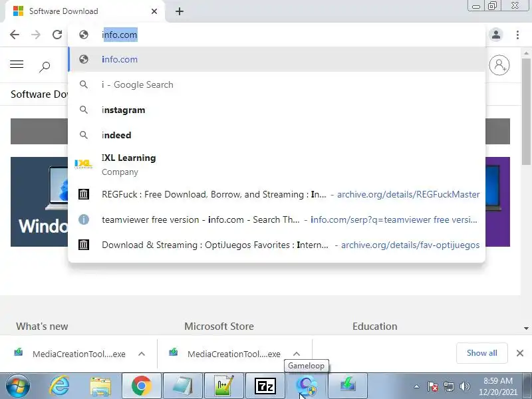Click the Windows laptop banner image
The image size is (532, 399).
click(39, 202)
